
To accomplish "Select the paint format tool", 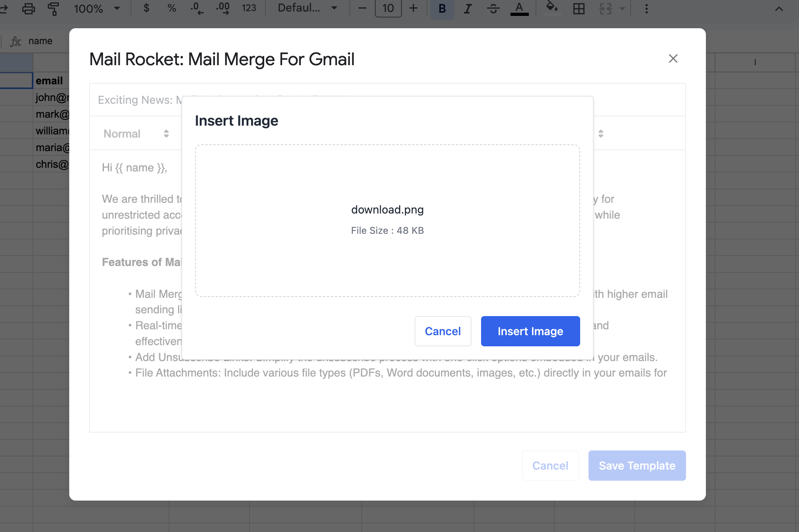I will point(53,8).
